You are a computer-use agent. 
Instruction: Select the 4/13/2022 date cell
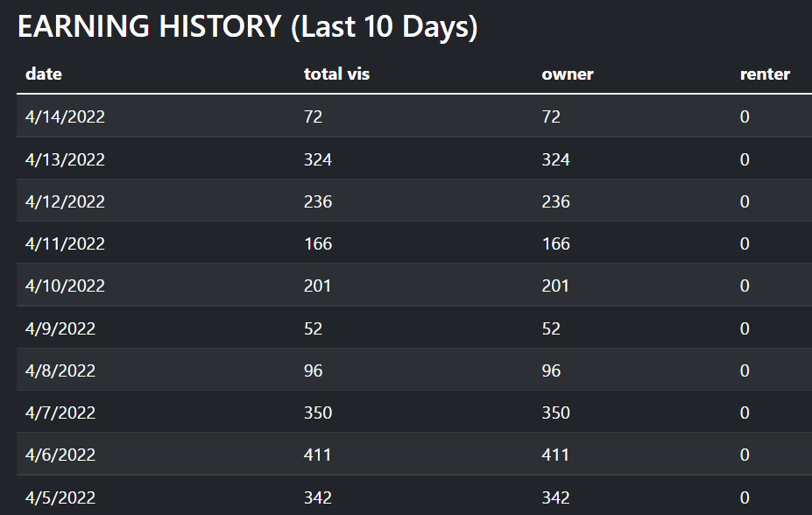click(x=65, y=159)
